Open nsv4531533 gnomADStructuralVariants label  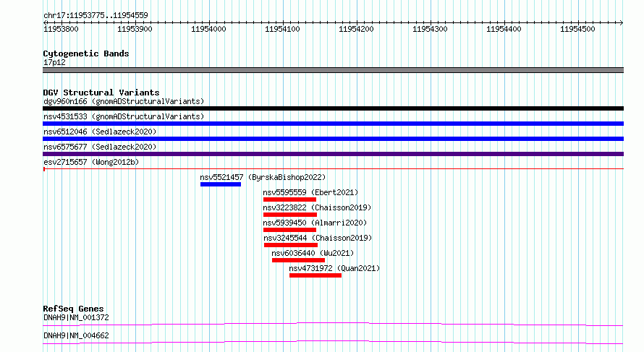click(124, 116)
